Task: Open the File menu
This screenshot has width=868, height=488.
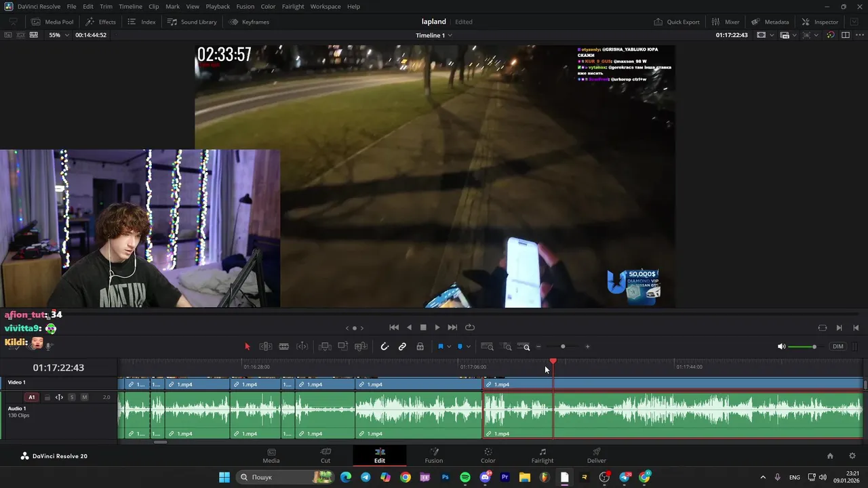Action: click(x=71, y=6)
